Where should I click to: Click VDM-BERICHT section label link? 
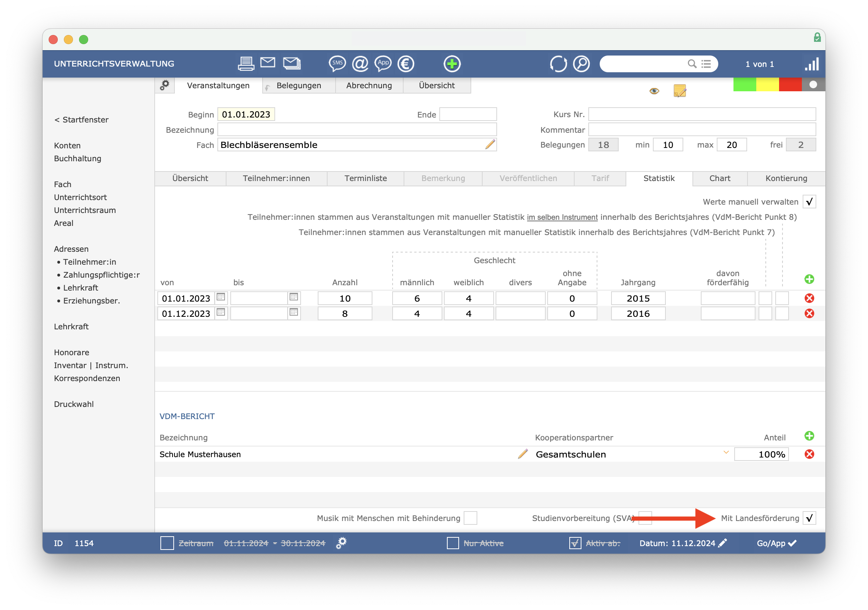click(x=188, y=415)
